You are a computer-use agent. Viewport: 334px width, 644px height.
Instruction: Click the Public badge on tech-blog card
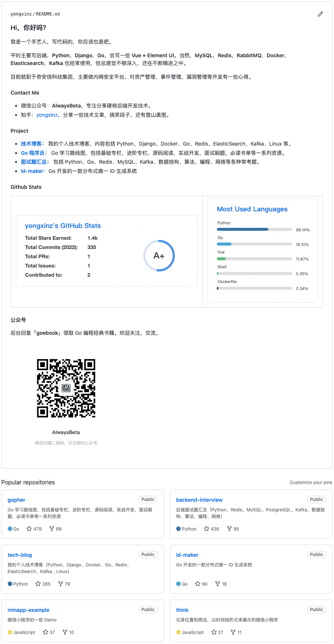pyautogui.click(x=148, y=555)
